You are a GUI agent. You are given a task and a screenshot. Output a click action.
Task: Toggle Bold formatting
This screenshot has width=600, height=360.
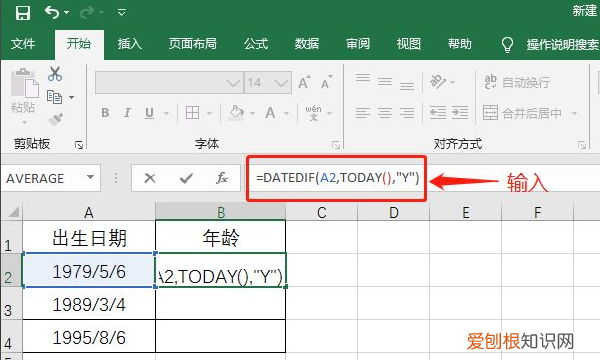pos(105,113)
